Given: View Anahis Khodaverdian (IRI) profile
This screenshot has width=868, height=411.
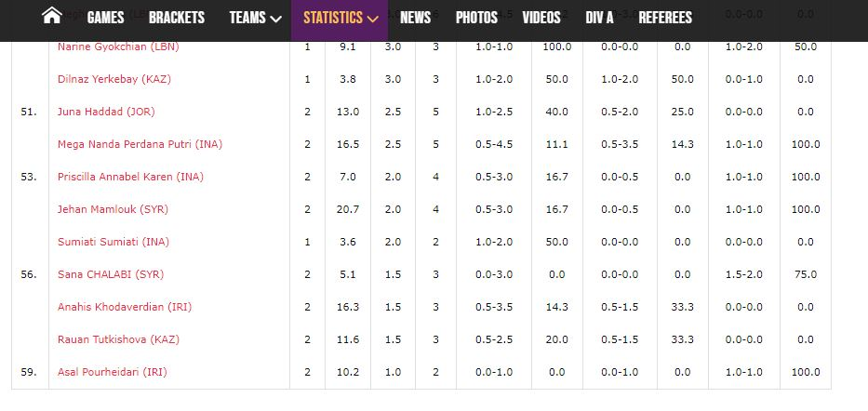Looking at the screenshot, I should click(125, 307).
